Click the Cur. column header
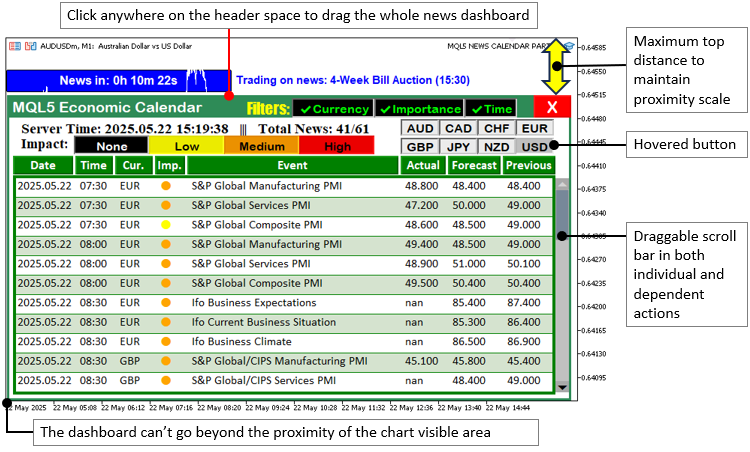The width and height of the screenshot is (750, 452). (133, 165)
